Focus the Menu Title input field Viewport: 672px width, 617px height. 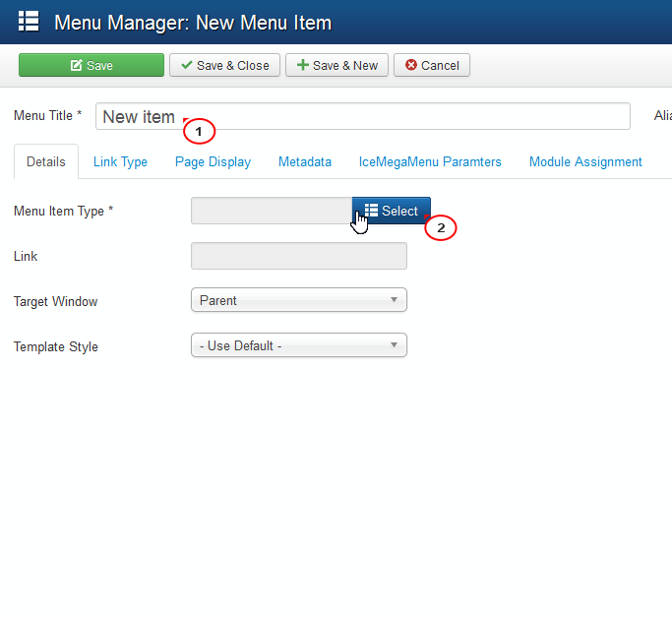[363, 116]
